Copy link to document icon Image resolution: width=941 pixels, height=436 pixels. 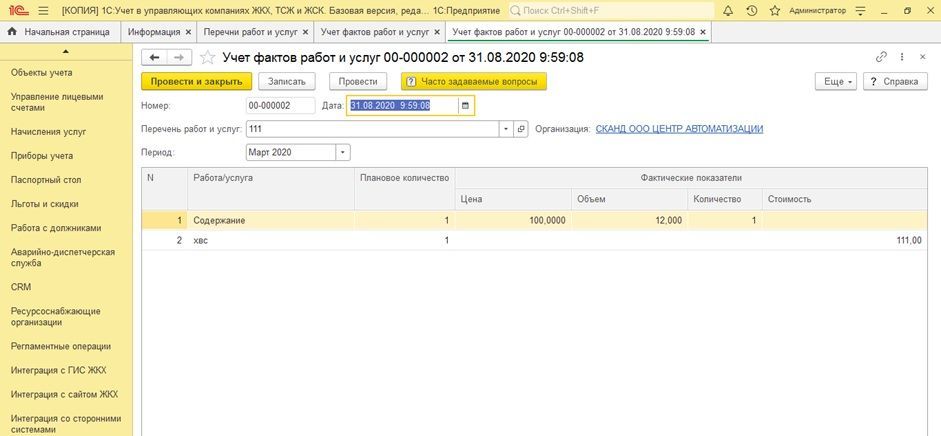tap(881, 57)
